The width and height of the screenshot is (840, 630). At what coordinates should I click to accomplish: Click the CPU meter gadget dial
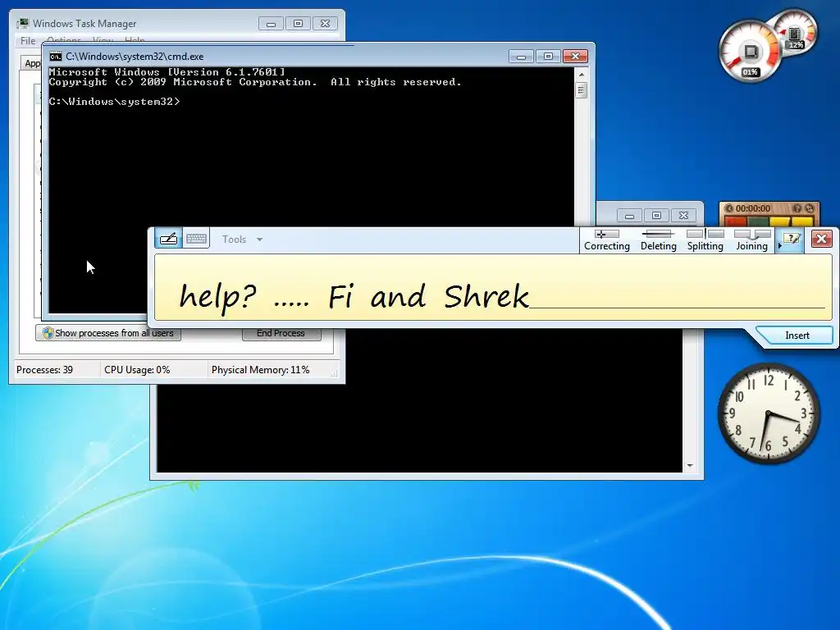pos(750,52)
